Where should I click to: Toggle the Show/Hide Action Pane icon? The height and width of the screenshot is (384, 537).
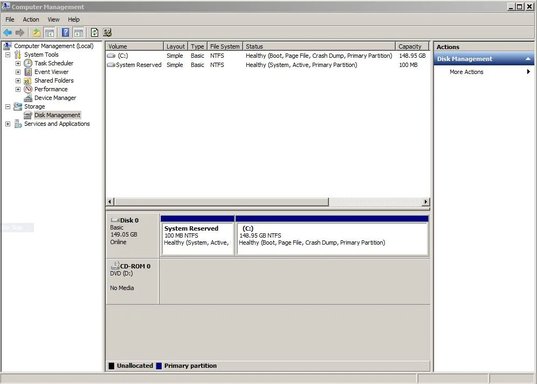coord(78,33)
